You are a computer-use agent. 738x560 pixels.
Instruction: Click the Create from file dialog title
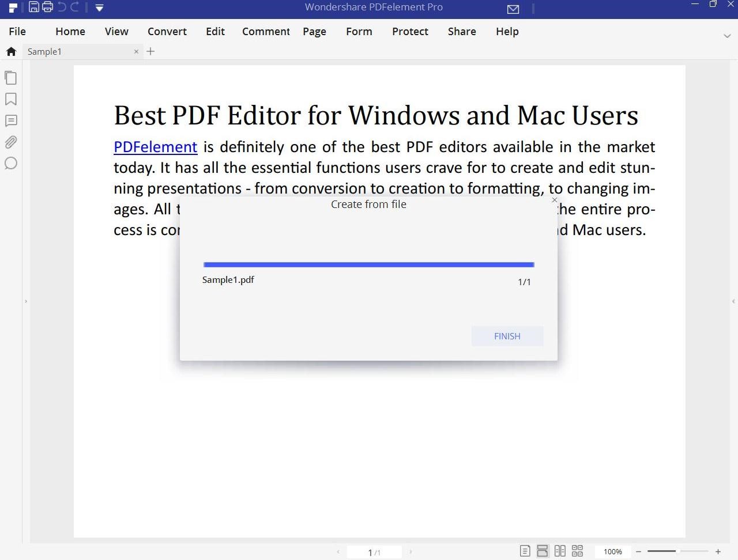pos(368,205)
